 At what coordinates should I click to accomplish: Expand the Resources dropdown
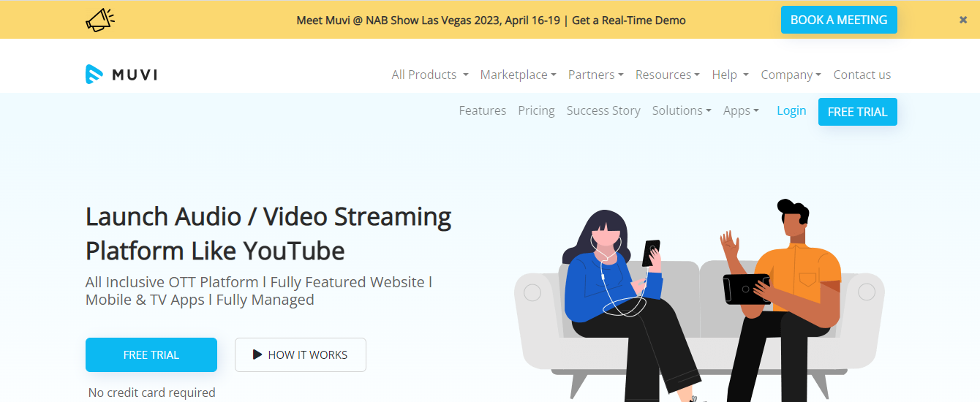(667, 75)
